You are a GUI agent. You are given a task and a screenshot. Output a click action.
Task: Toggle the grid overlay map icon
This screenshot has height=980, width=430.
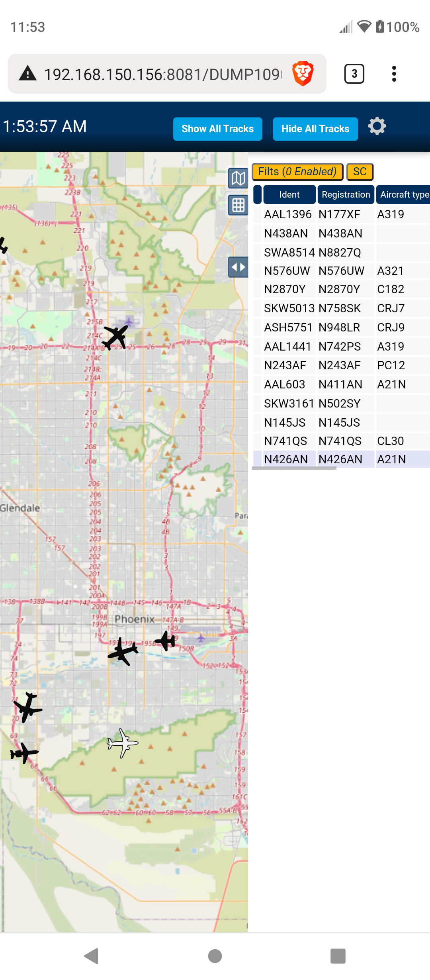click(238, 205)
